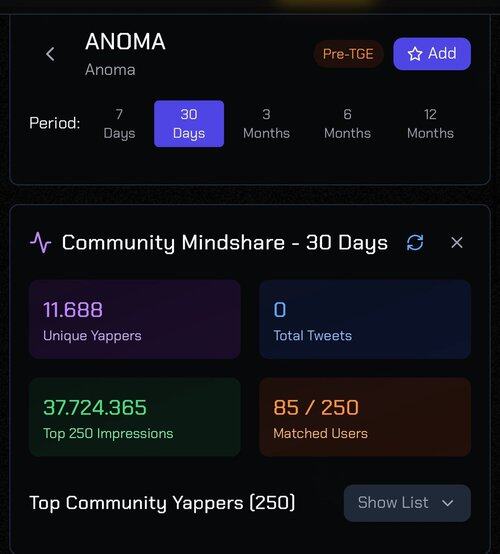Open the Total Tweets stat card

[365, 319]
